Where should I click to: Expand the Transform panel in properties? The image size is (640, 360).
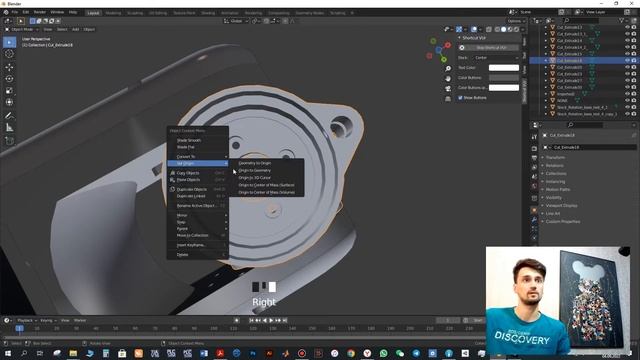coord(555,158)
